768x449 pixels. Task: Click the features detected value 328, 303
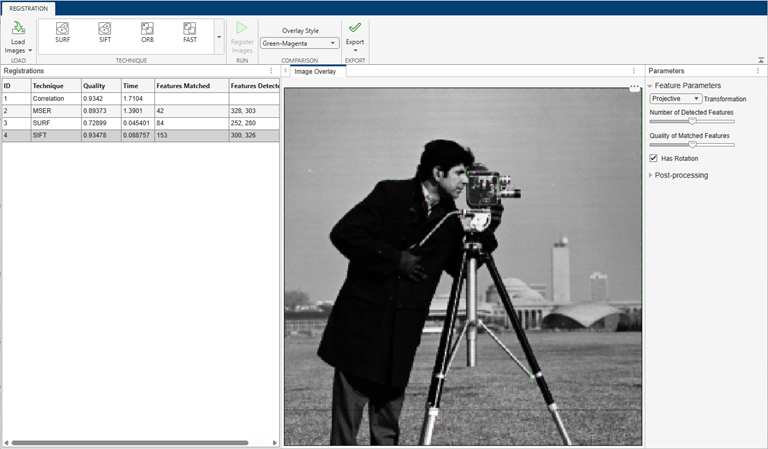click(243, 111)
